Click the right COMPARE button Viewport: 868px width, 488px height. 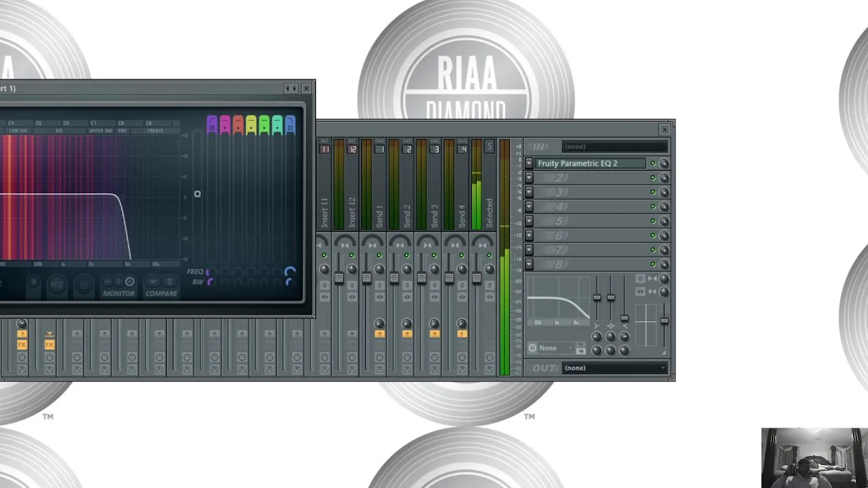[170, 281]
